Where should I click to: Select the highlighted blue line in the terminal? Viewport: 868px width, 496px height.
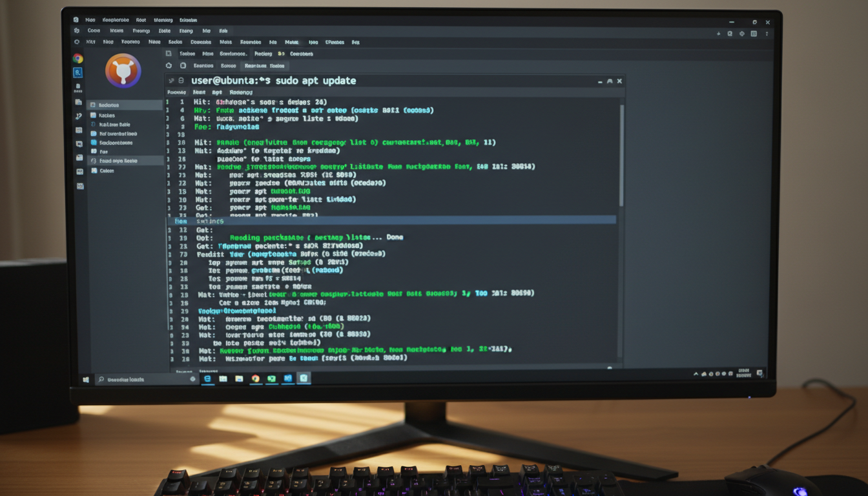point(392,220)
